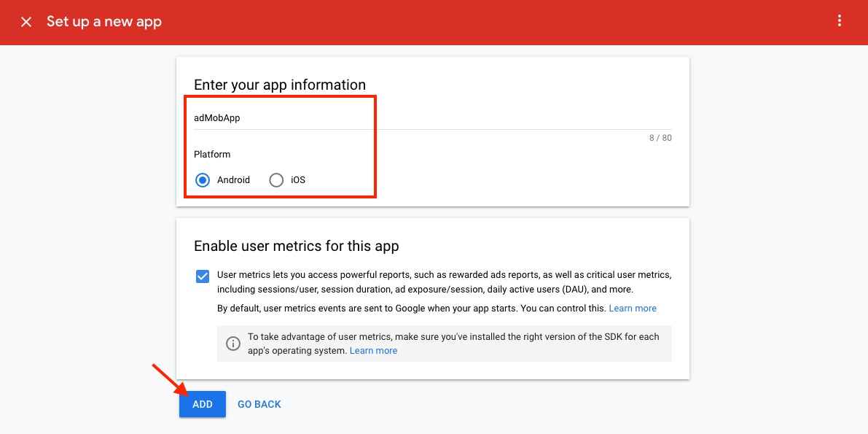Open Learn more link about SDK version
868x434 pixels.
373,351
